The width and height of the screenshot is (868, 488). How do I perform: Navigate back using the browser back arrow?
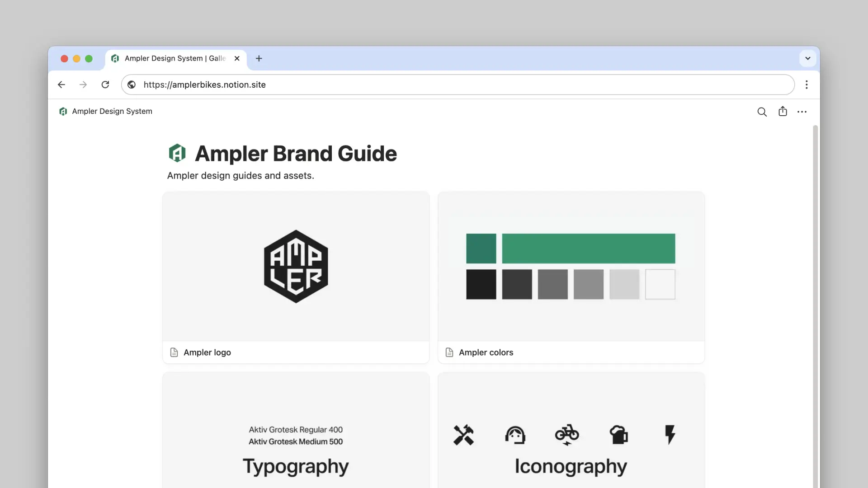coord(61,84)
